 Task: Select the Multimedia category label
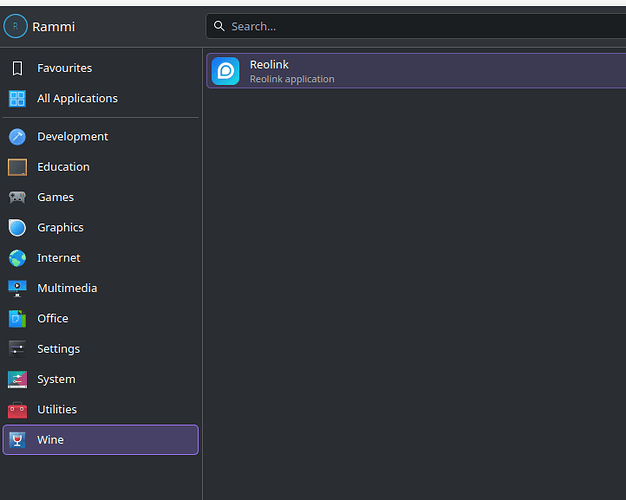click(x=67, y=288)
